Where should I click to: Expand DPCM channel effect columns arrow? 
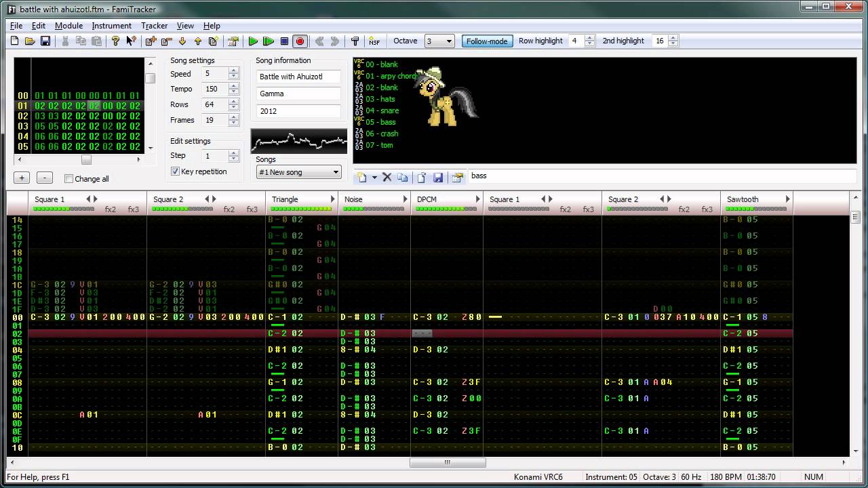point(477,199)
